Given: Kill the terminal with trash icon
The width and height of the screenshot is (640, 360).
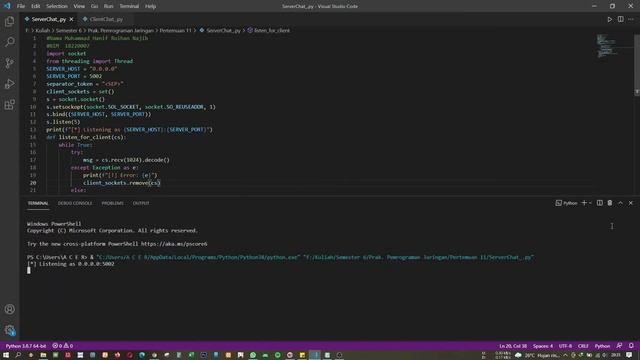Looking at the screenshot, I should click(x=610, y=203).
